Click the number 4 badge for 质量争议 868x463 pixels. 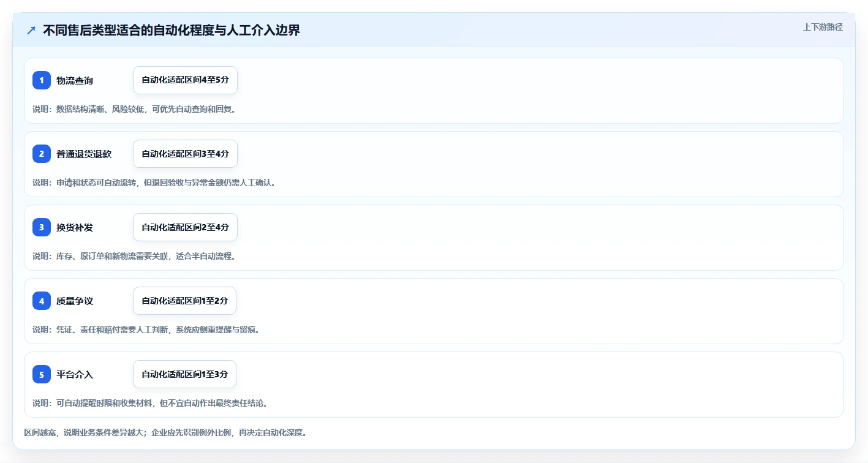(42, 301)
